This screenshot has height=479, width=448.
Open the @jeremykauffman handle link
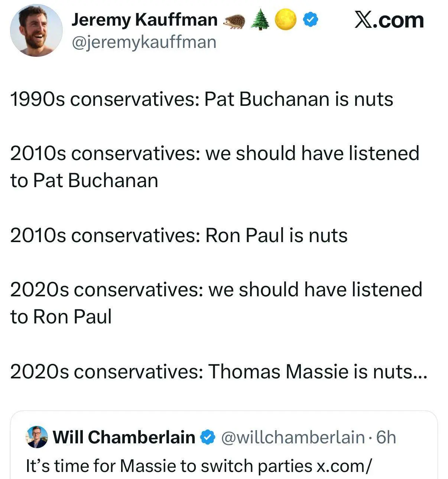tap(144, 42)
